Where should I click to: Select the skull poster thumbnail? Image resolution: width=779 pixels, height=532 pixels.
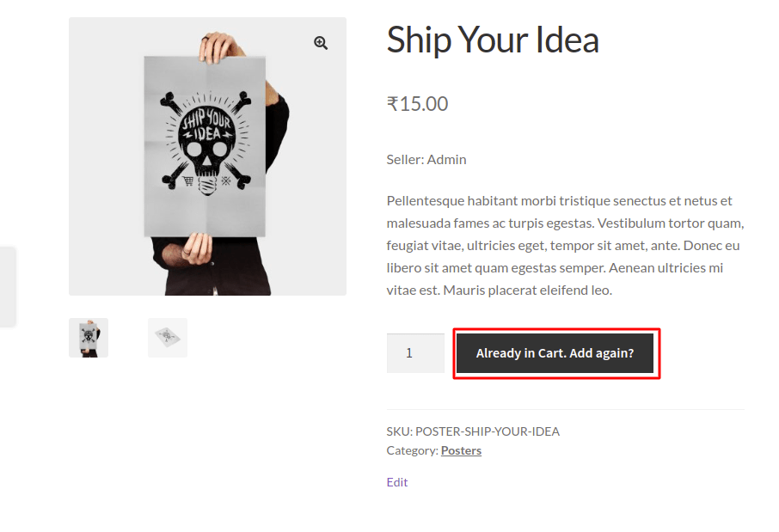click(x=88, y=337)
